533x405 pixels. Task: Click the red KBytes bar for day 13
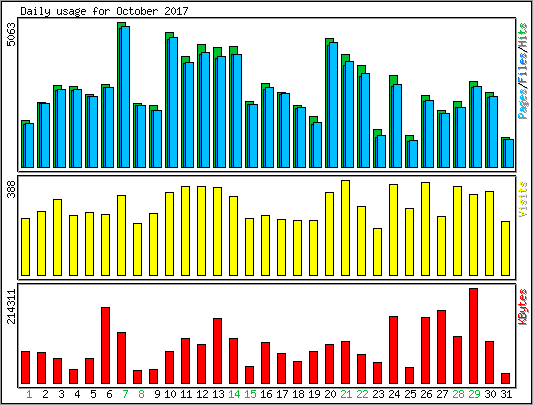coord(218,351)
